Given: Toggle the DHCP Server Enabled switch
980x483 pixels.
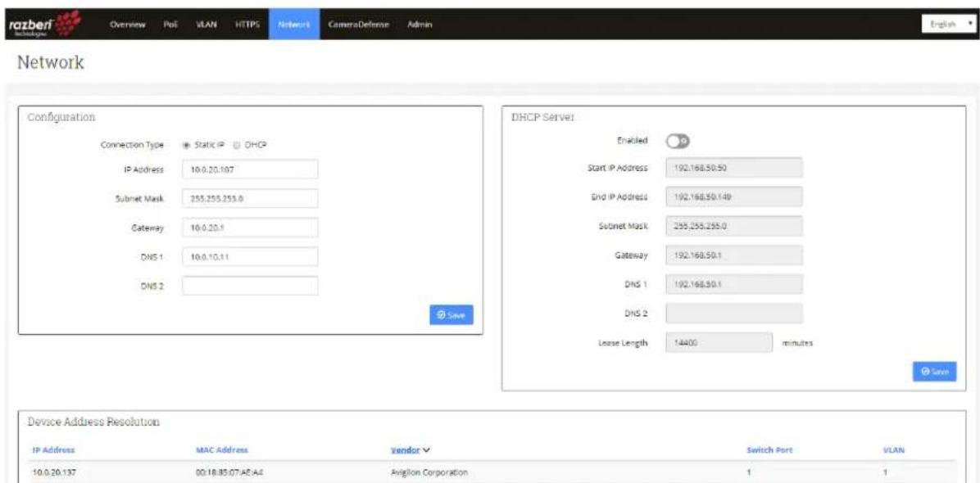Looking at the screenshot, I should [x=678, y=141].
